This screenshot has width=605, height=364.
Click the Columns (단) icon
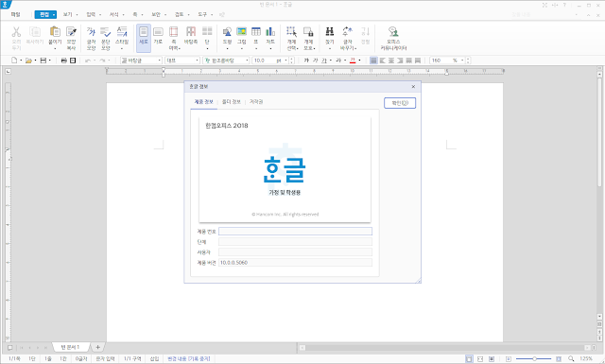coord(207,31)
